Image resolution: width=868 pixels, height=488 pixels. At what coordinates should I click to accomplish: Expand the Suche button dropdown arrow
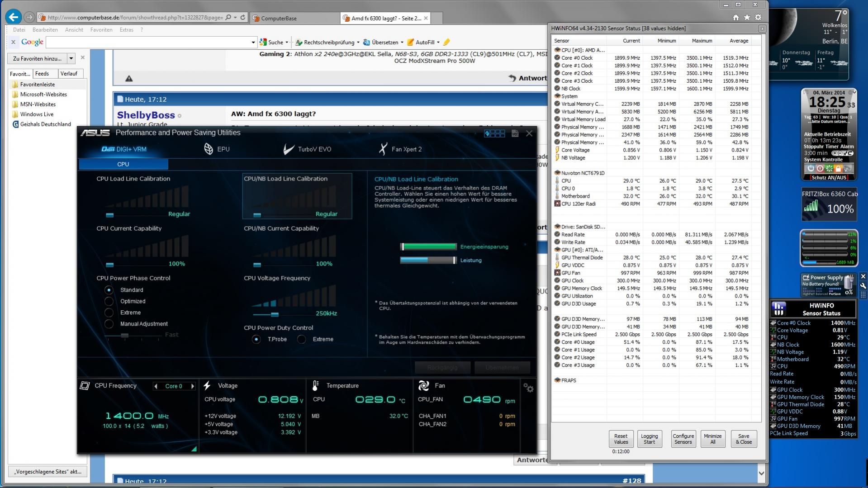pyautogui.click(x=287, y=43)
